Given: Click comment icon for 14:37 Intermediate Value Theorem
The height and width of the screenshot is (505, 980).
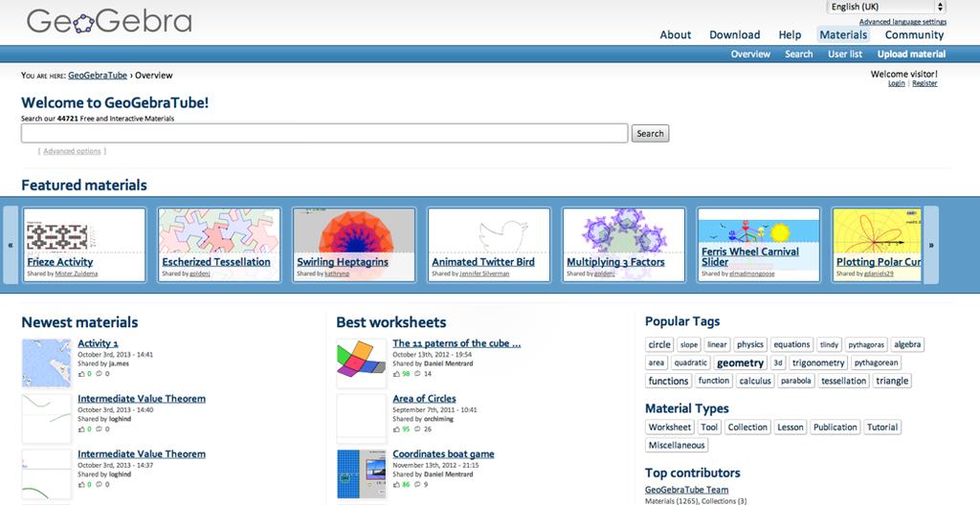Looking at the screenshot, I should (99, 484).
